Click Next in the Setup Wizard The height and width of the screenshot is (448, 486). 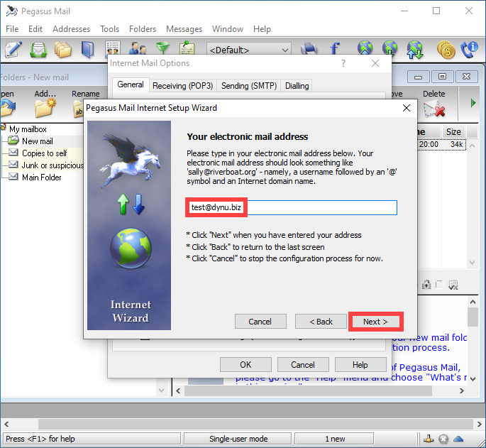(375, 322)
